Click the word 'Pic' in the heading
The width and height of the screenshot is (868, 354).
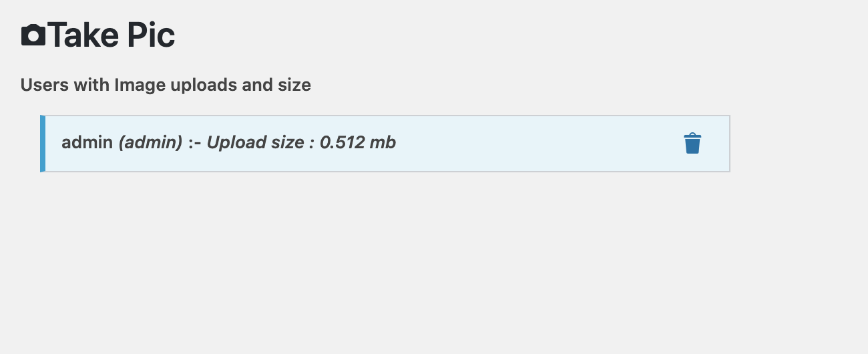(x=148, y=35)
